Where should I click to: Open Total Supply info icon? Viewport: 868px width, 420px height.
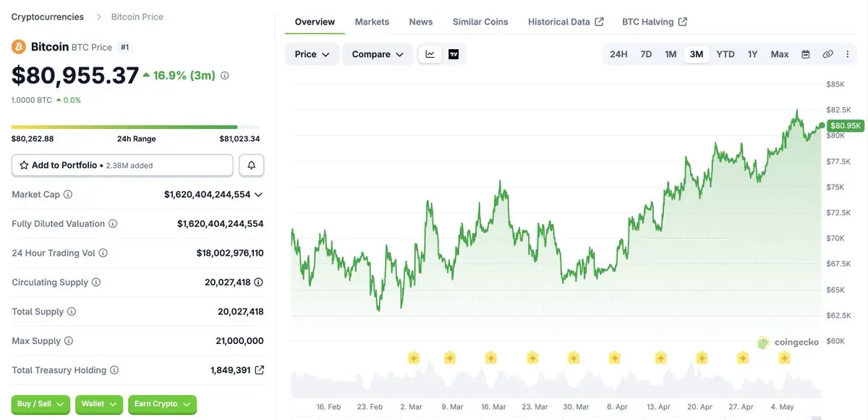(72, 311)
